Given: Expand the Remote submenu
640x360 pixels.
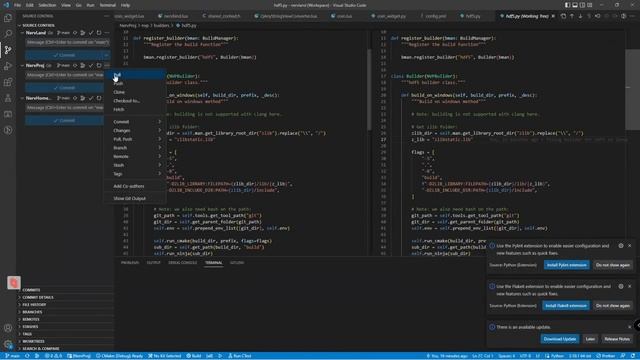Looking at the screenshot, I should pos(135,156).
